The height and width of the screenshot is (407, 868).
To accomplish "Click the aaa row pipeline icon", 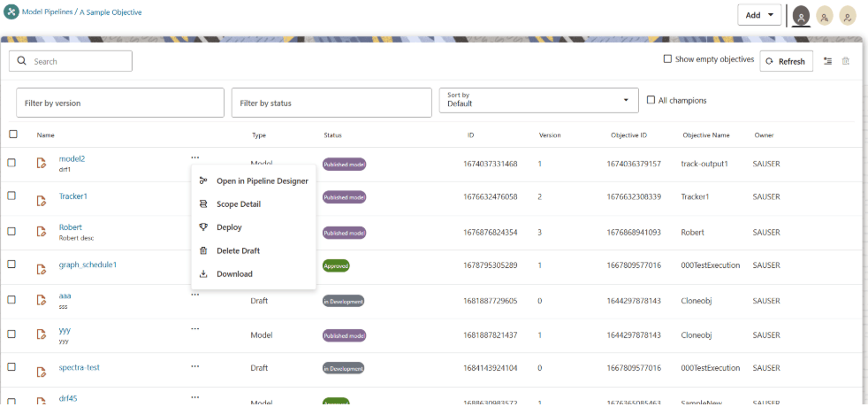I will 41,300.
